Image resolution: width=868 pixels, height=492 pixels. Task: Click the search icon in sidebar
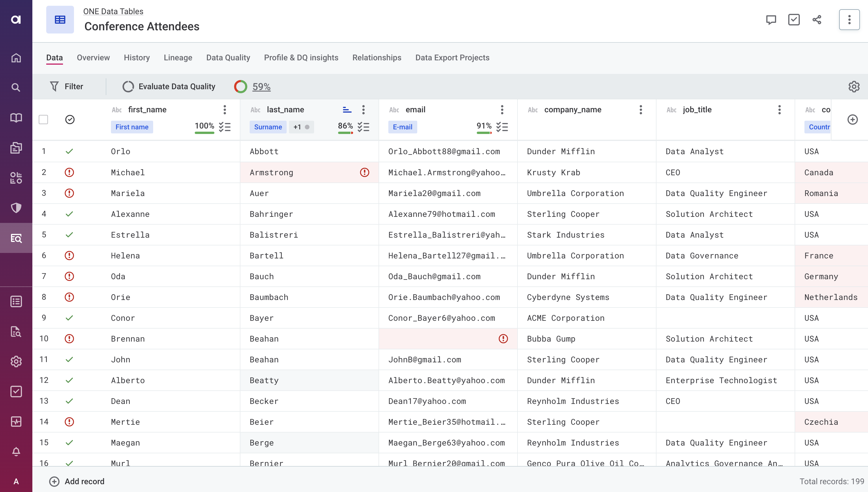pos(16,87)
